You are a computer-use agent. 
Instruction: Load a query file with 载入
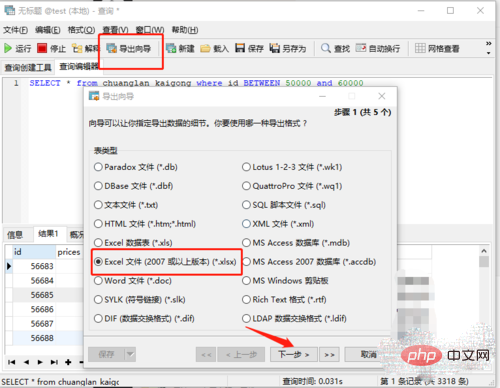[x=214, y=49]
